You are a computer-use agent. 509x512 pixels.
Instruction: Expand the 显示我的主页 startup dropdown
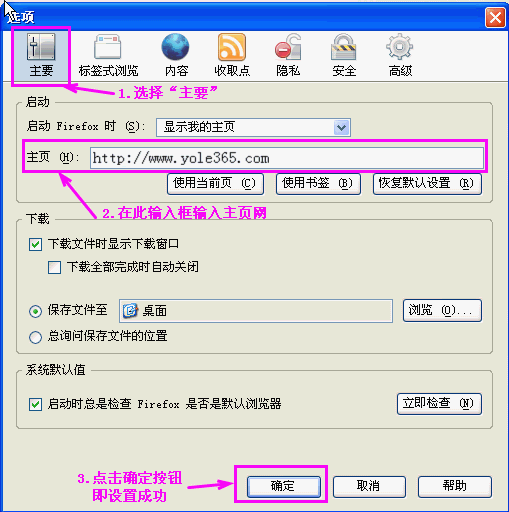point(253,127)
